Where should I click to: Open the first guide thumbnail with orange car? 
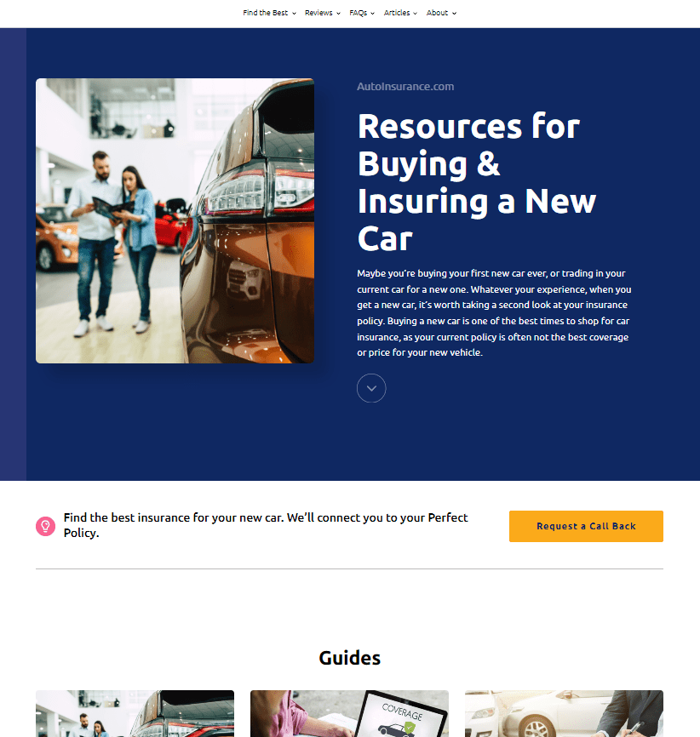tap(135, 713)
